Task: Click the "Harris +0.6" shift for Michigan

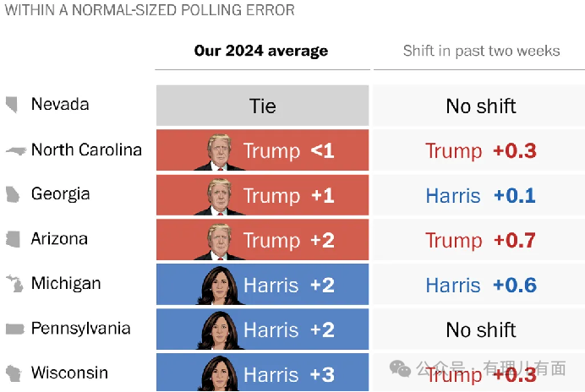Action: [x=481, y=286]
